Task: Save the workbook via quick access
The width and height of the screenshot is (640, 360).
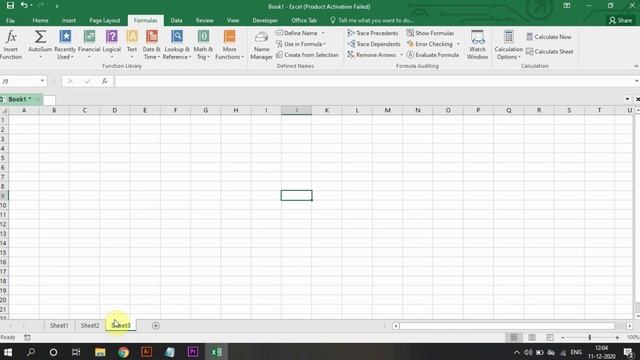Action: [x=10, y=6]
